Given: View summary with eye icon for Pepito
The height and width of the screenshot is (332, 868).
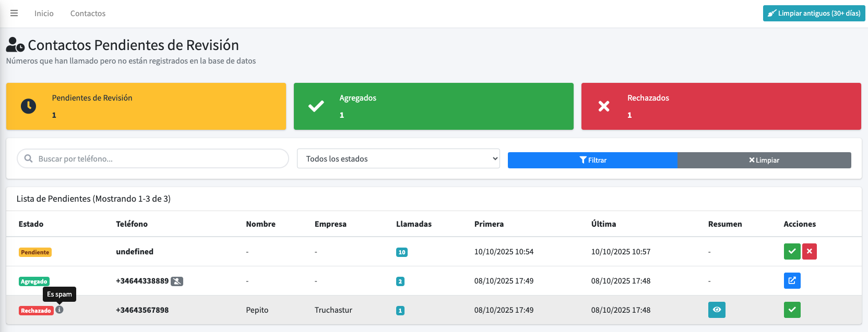Looking at the screenshot, I should (717, 310).
